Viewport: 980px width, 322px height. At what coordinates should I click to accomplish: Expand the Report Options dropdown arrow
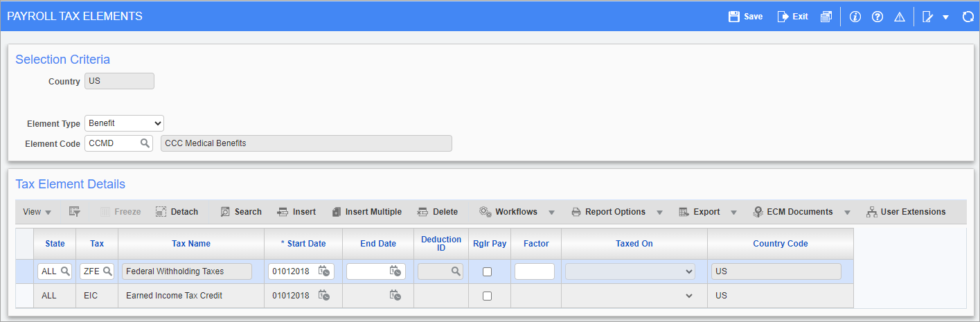click(659, 213)
